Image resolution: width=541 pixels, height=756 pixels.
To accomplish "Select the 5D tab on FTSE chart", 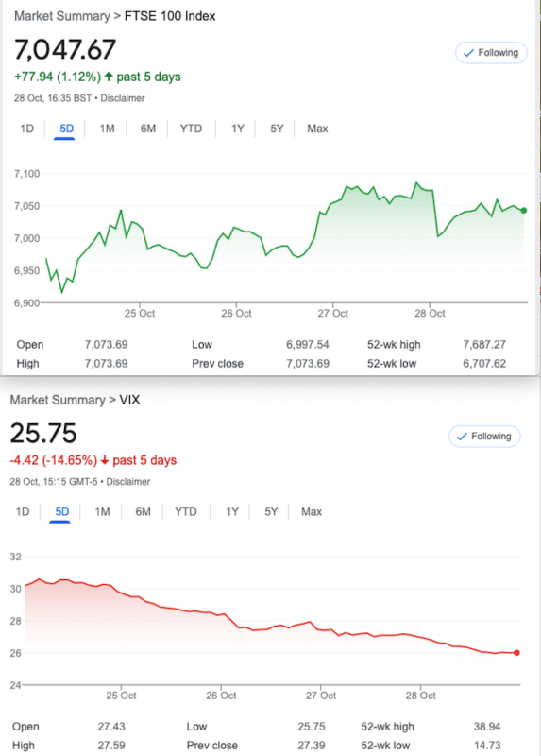I will tap(66, 129).
